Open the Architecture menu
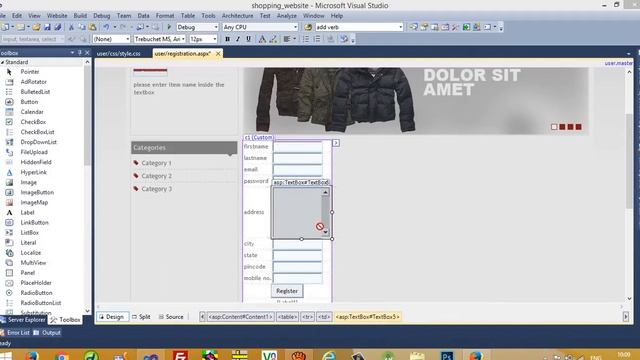The image size is (640, 360). point(238,16)
